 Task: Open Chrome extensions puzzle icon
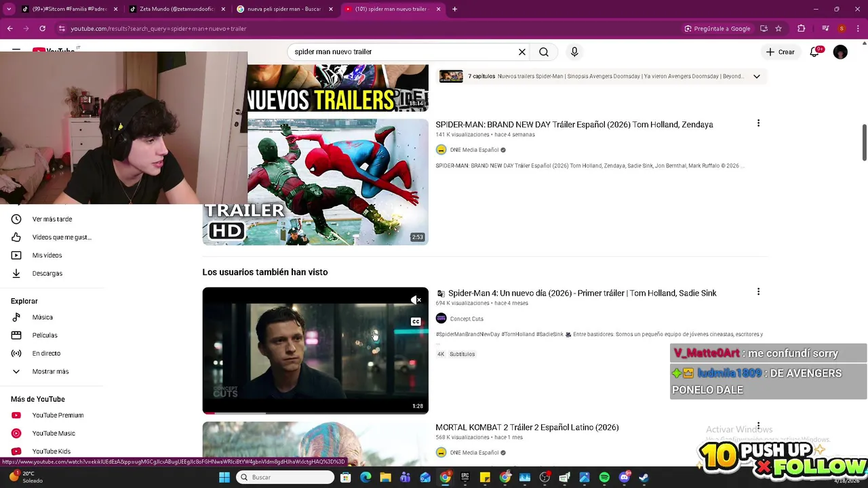coord(802,28)
